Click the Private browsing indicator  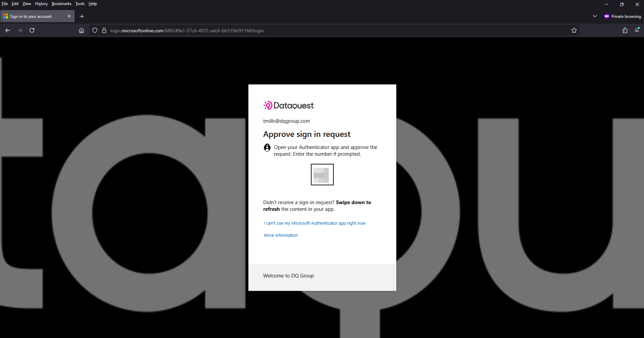point(622,16)
